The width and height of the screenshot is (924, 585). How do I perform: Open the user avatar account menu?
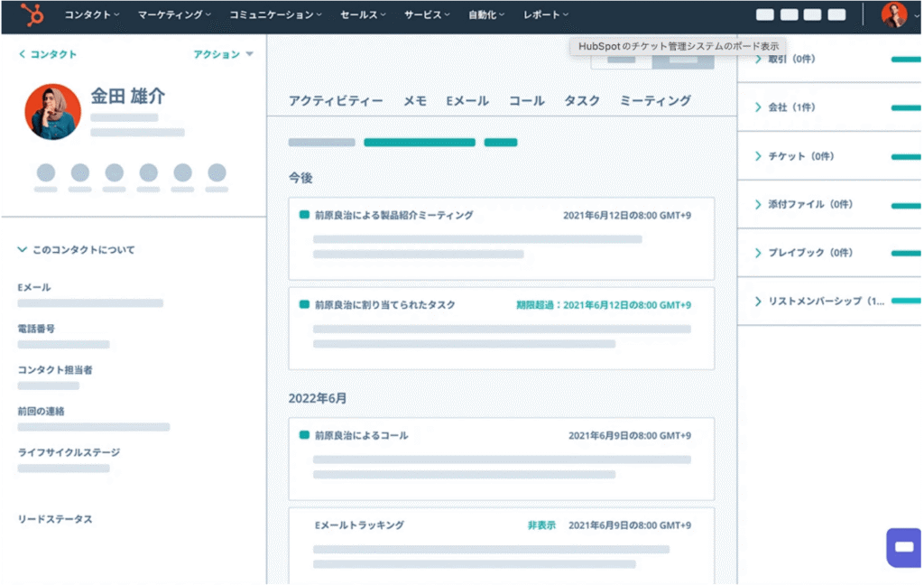tap(894, 15)
